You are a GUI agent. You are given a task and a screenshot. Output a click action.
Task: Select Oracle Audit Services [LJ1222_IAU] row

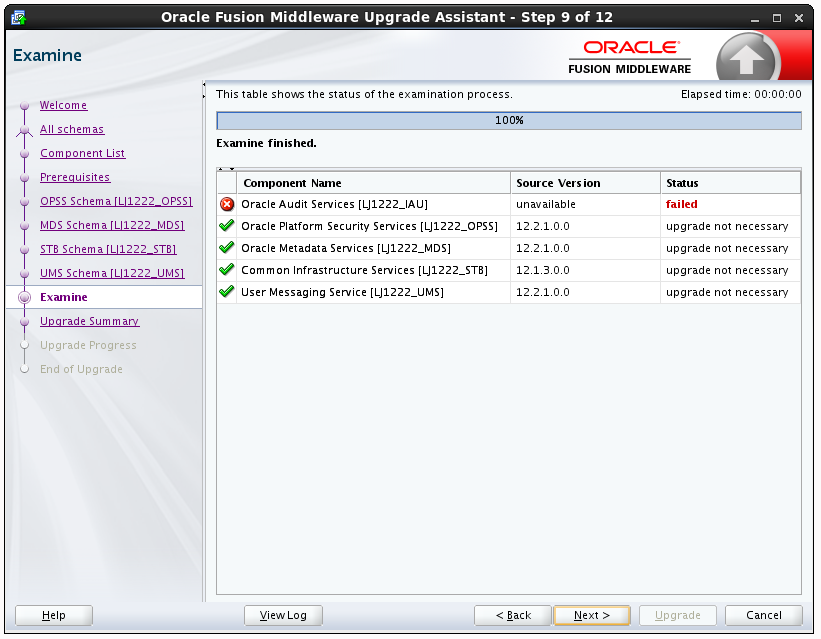tap(509, 204)
